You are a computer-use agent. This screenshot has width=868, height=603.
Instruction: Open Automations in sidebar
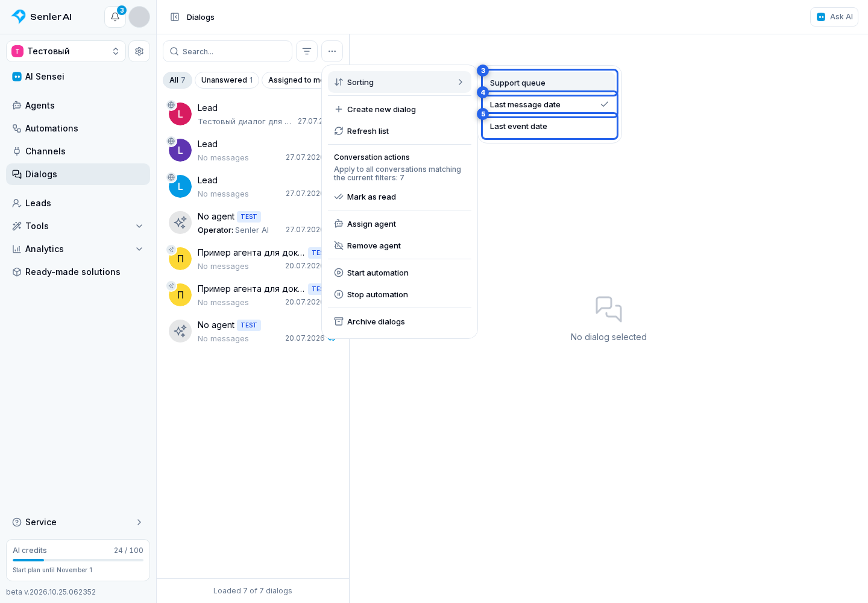78,128
